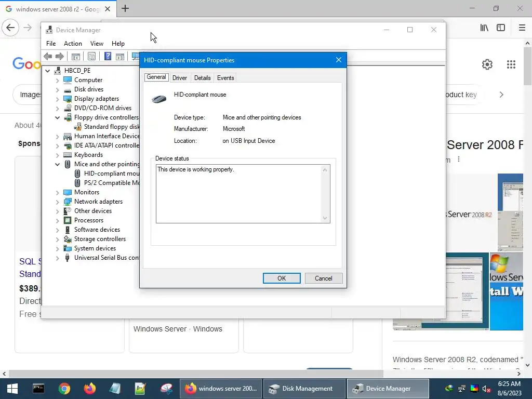The height and width of the screenshot is (399, 532).
Task: Expand the Universal Serial Bus controllers node
Action: (57, 258)
